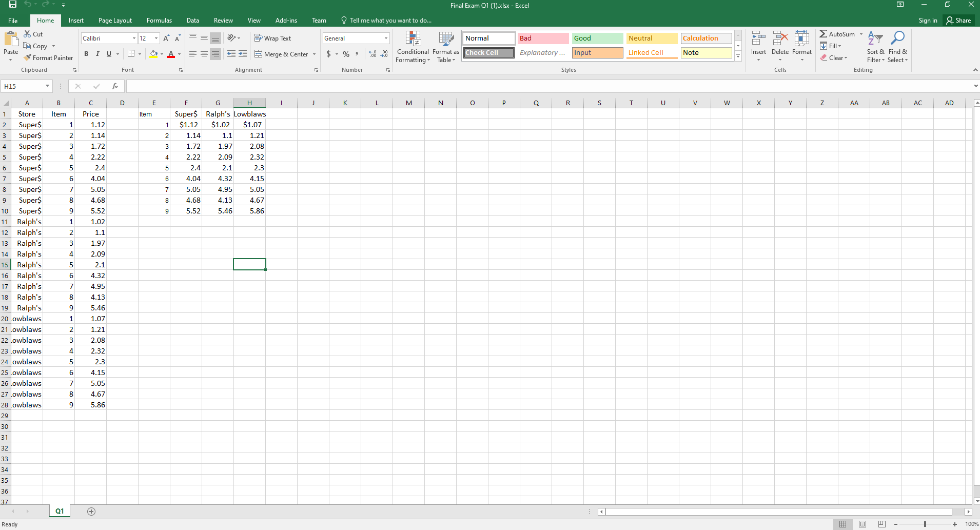Expand the AutoSum dropdown arrow
Image resolution: width=980 pixels, height=530 pixels.
(861, 34)
